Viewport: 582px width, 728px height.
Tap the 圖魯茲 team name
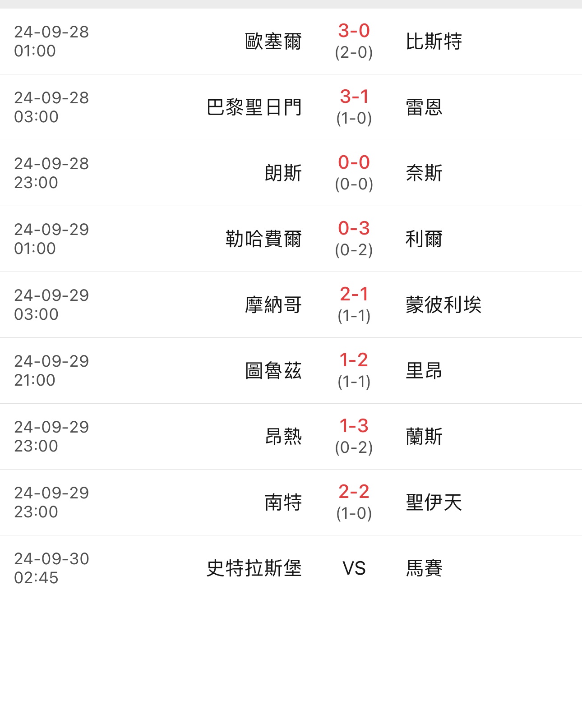(x=273, y=371)
